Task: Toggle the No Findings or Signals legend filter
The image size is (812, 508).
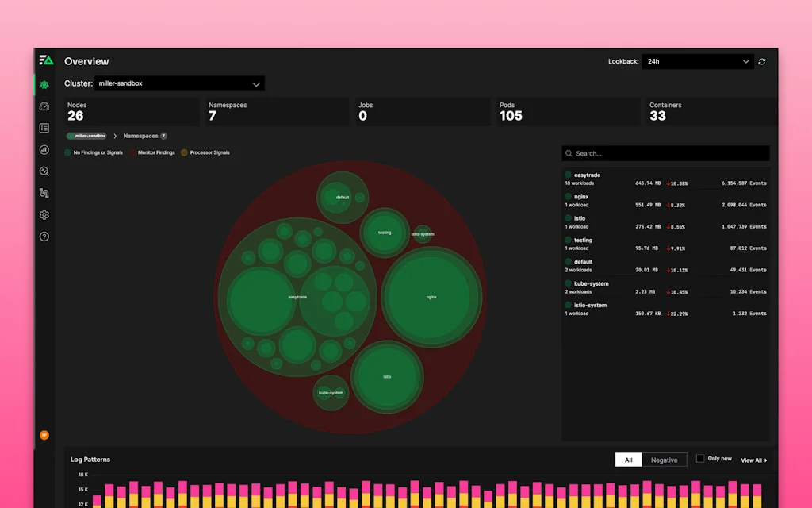Action: point(94,152)
